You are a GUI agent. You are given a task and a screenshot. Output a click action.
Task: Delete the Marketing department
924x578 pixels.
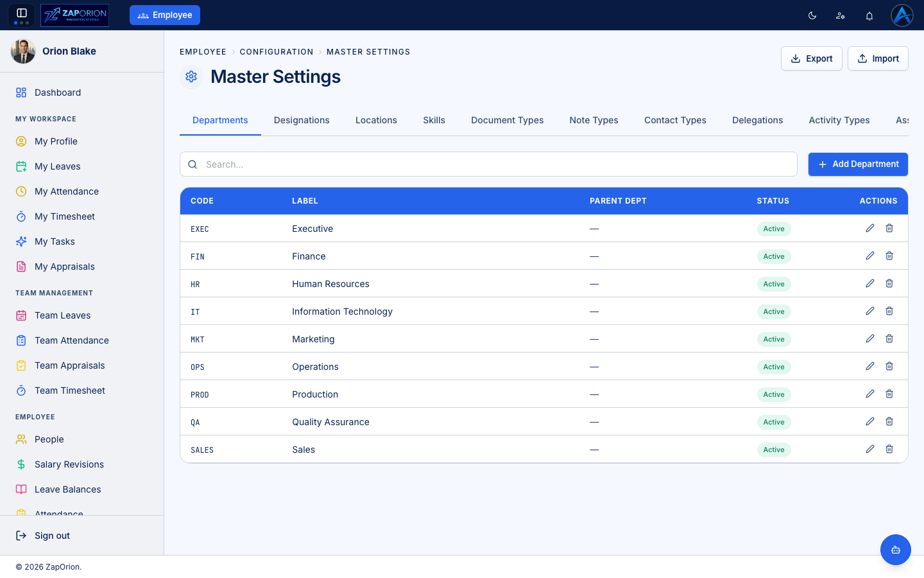[889, 338]
